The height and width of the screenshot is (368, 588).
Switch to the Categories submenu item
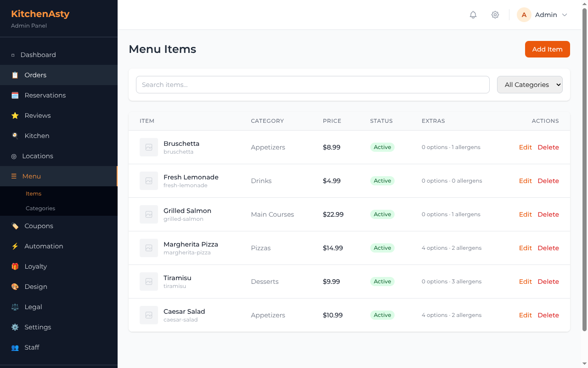click(x=40, y=208)
